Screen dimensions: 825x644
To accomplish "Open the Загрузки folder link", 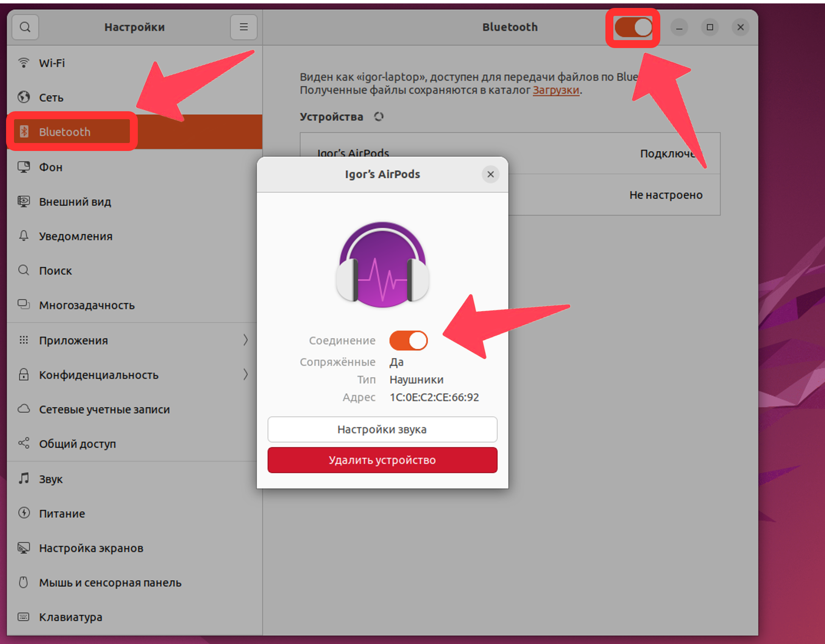I will pos(556,90).
